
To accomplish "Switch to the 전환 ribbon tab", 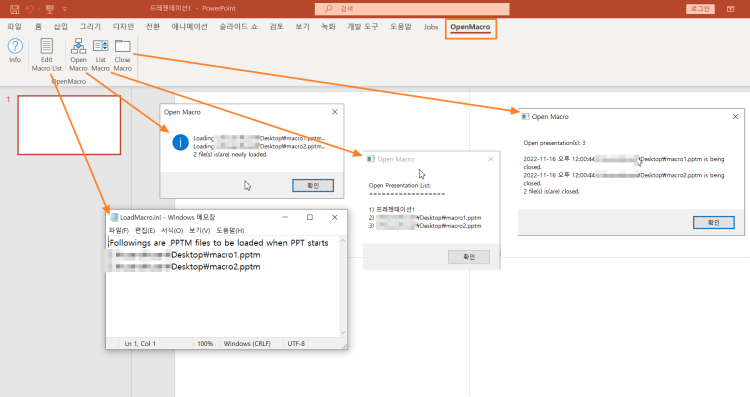I will pyautogui.click(x=153, y=27).
